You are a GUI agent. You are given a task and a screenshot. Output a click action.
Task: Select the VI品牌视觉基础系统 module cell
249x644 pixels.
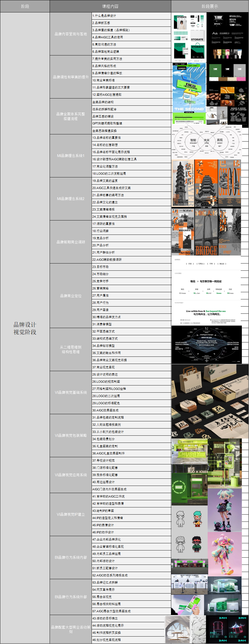coord(71,392)
